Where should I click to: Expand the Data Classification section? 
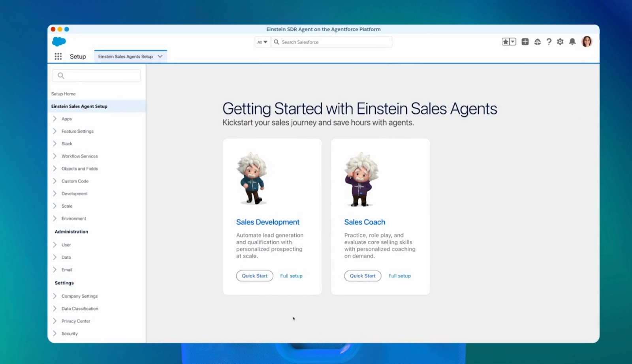coord(55,309)
